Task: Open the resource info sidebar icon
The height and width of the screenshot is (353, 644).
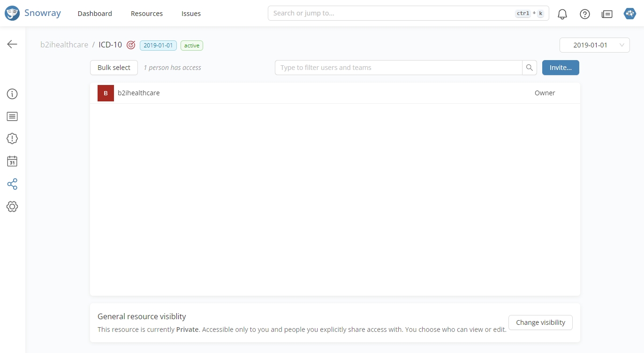Action: tap(12, 94)
